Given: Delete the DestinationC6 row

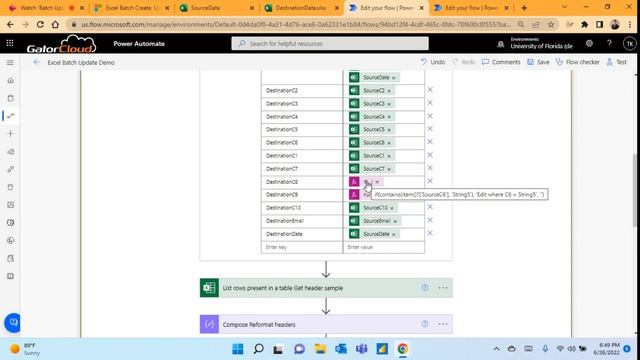Looking at the screenshot, I should click(x=430, y=142).
